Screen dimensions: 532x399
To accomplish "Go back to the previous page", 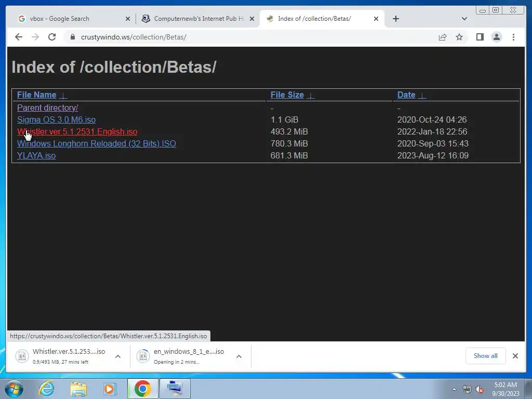I will pyautogui.click(x=19, y=37).
